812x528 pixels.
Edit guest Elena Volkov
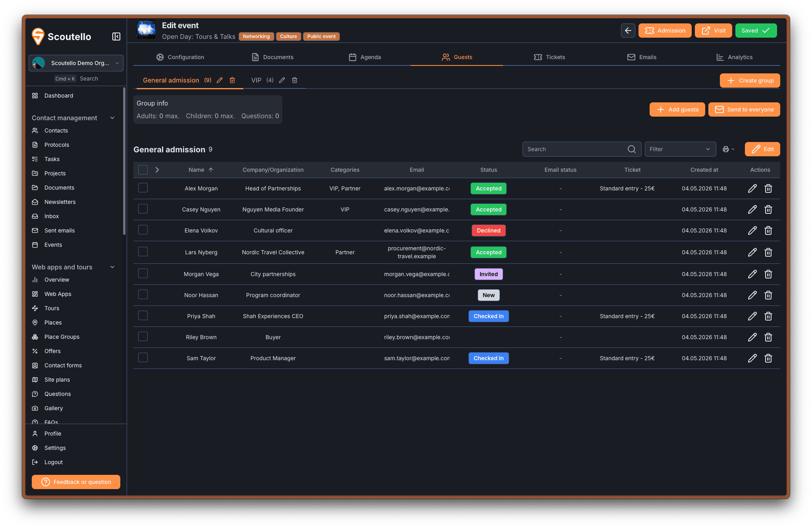[752, 230]
